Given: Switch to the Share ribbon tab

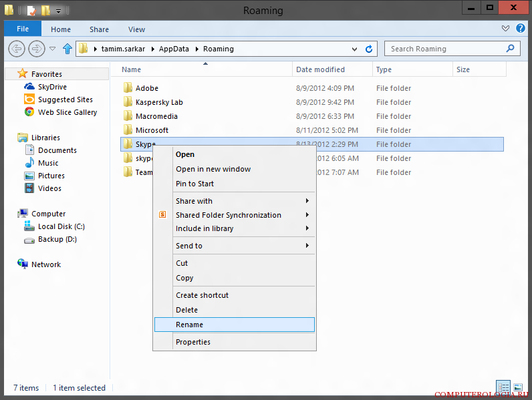Looking at the screenshot, I should (99, 29).
